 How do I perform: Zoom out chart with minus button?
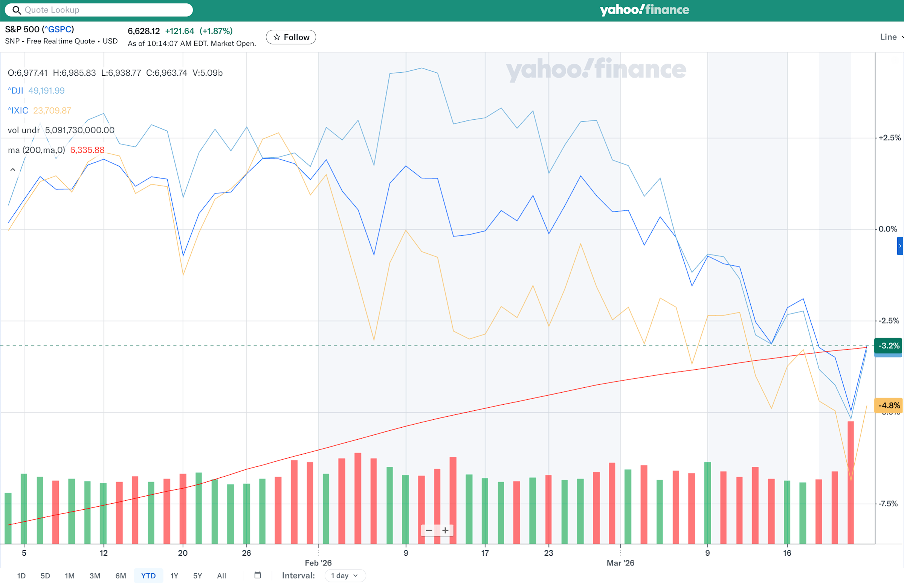click(429, 530)
